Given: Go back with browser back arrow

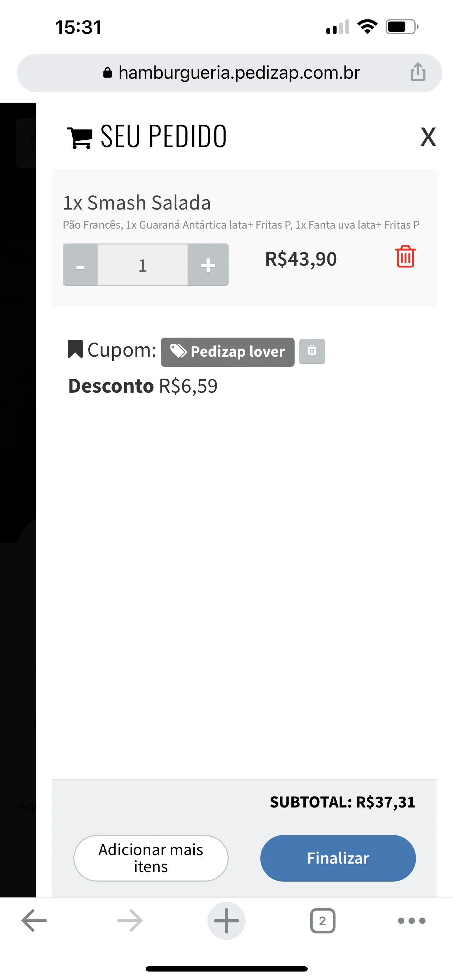Looking at the screenshot, I should click(x=34, y=921).
